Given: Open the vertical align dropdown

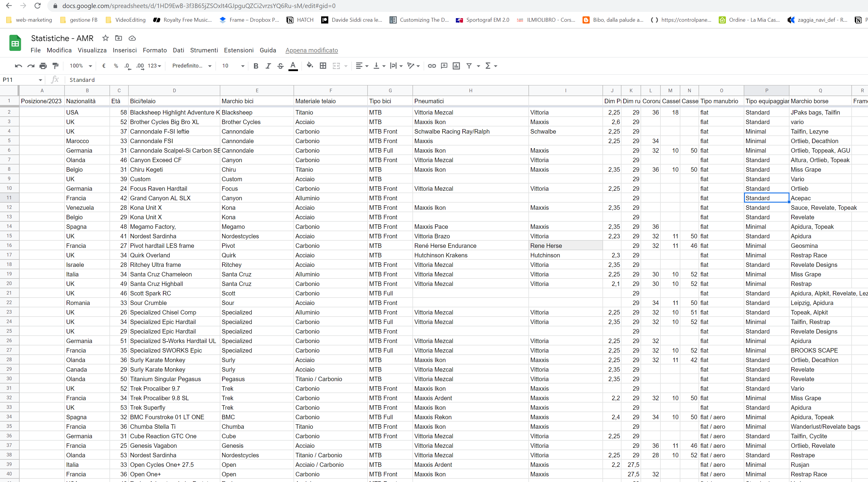Looking at the screenshot, I should point(379,66).
